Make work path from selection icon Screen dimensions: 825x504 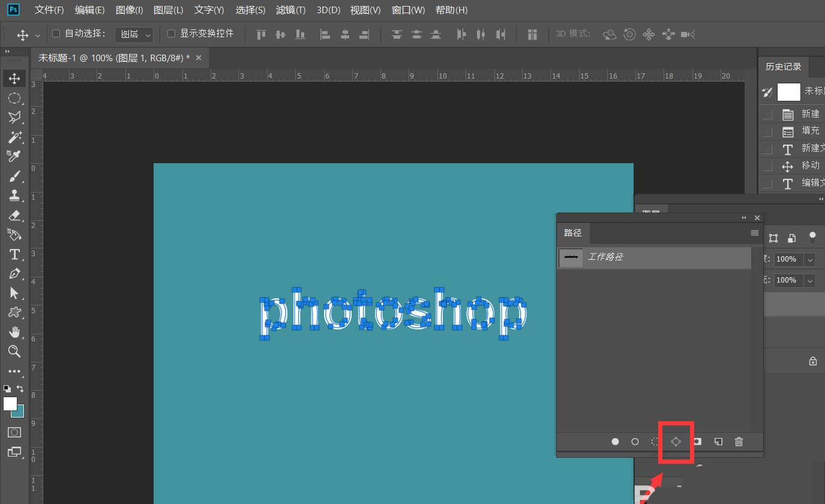pos(676,442)
